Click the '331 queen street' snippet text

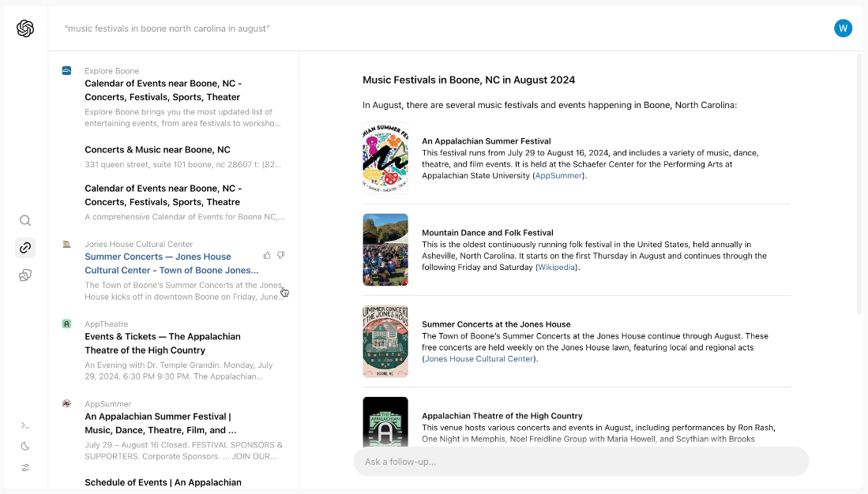(x=182, y=164)
